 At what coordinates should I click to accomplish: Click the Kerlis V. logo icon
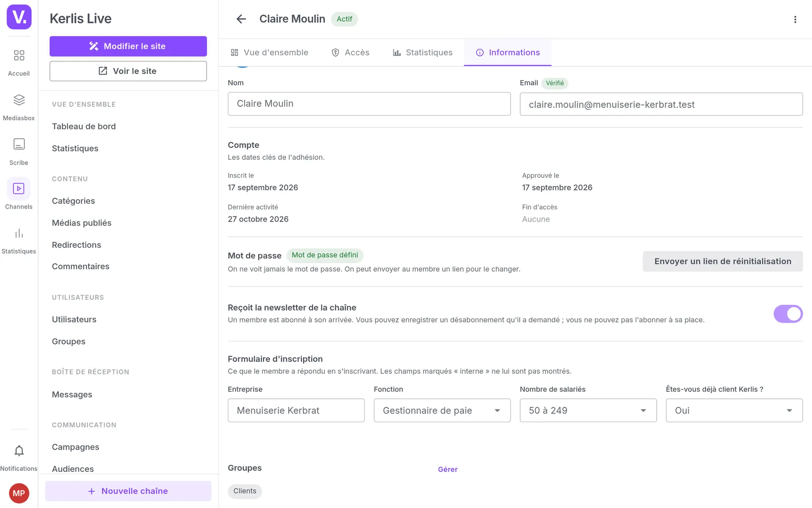[x=19, y=17]
